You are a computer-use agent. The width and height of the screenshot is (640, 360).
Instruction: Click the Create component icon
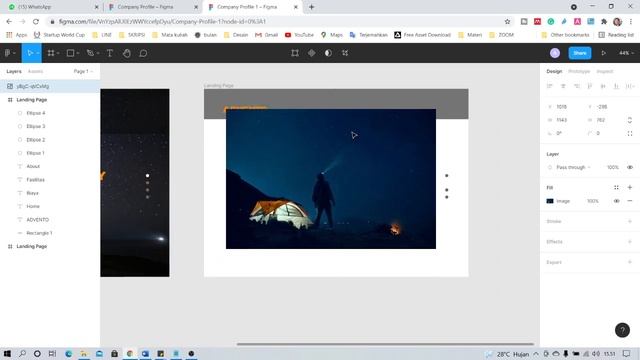[x=311, y=53]
